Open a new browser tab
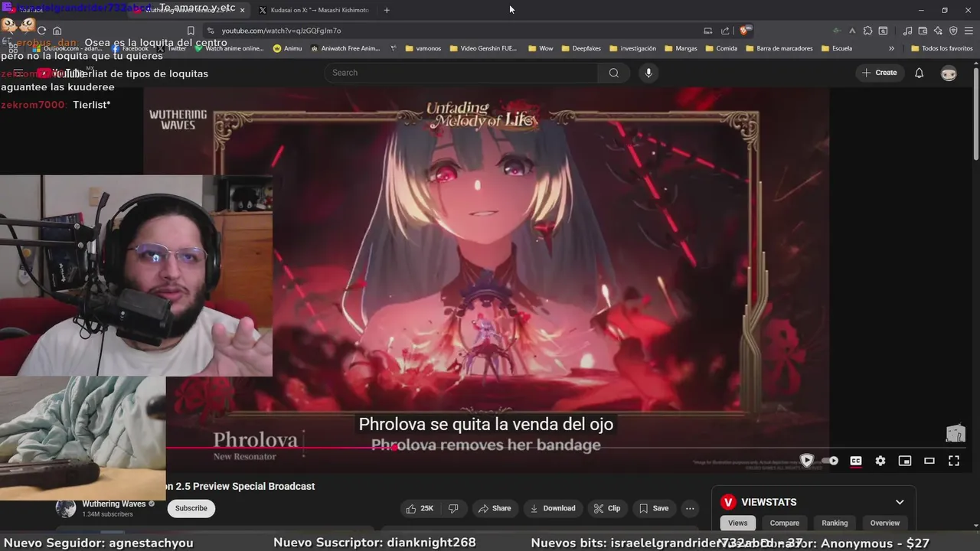Image resolution: width=980 pixels, height=551 pixels. (x=387, y=10)
